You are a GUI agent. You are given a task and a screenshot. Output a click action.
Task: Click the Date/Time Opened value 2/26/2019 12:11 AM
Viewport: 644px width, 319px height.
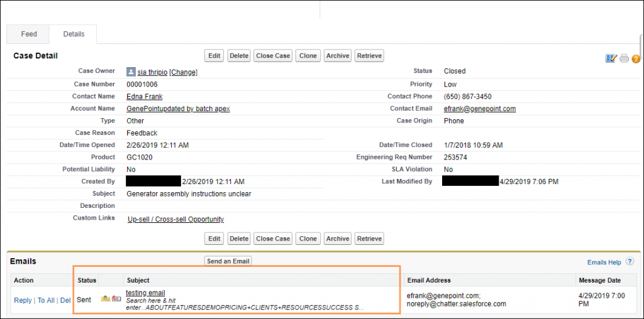(x=158, y=145)
